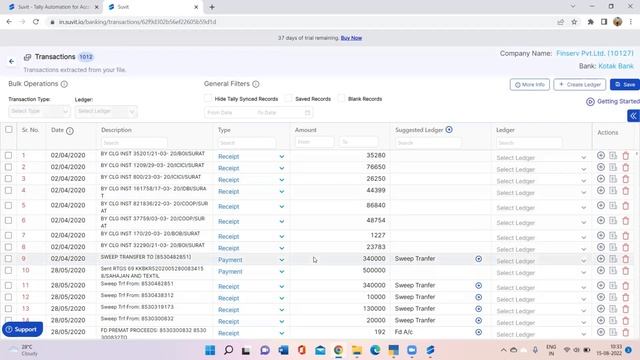
Task: Open the Getting Started guide
Action: (613, 101)
